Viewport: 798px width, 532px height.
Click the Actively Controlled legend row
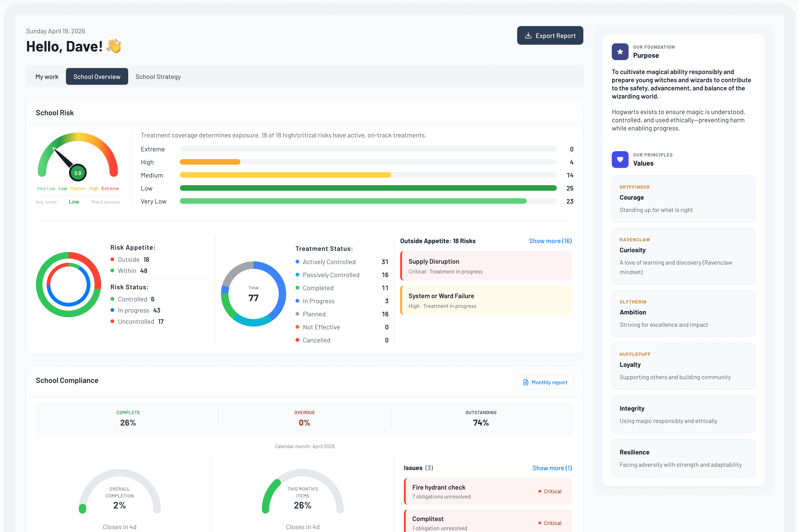click(342, 262)
